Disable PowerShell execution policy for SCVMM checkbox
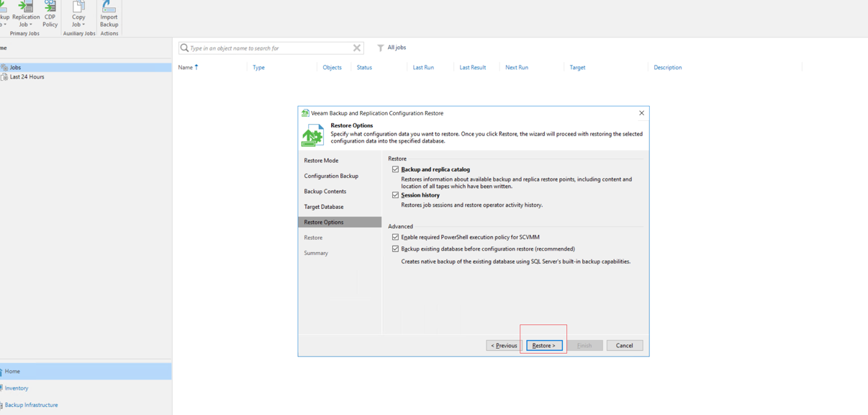Screen dimensions: 868x415 395,237
